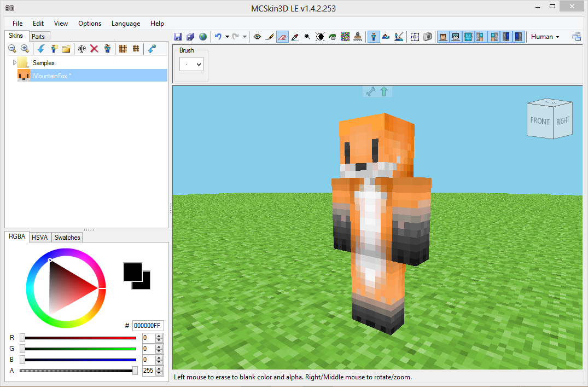Click the fetch skin from web icon
Image resolution: width=588 pixels, height=387 pixels.
point(152,48)
